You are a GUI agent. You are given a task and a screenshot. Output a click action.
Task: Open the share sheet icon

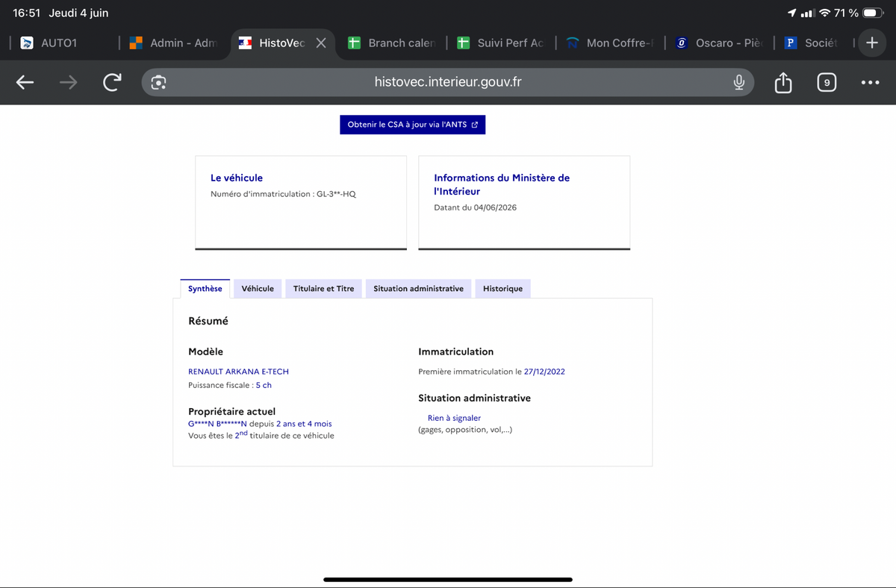tap(783, 82)
